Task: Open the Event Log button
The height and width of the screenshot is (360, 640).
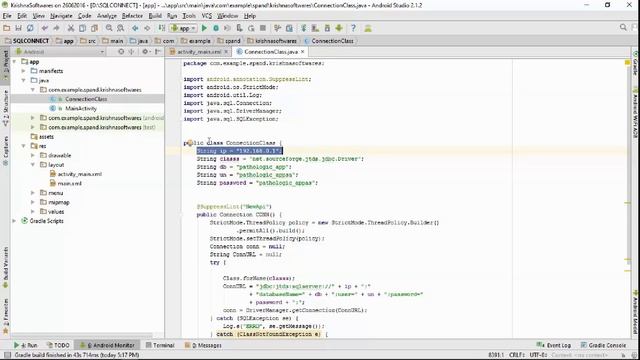Action: 553,345
